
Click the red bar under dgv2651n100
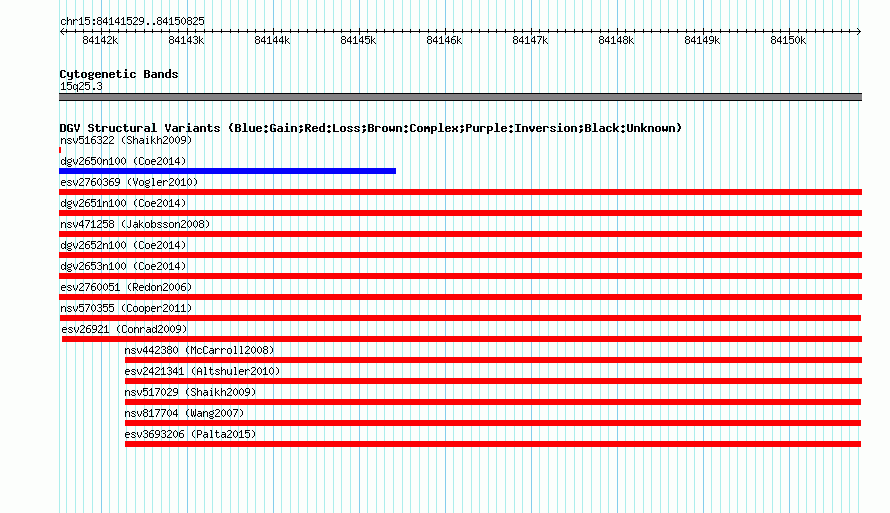(x=460, y=213)
